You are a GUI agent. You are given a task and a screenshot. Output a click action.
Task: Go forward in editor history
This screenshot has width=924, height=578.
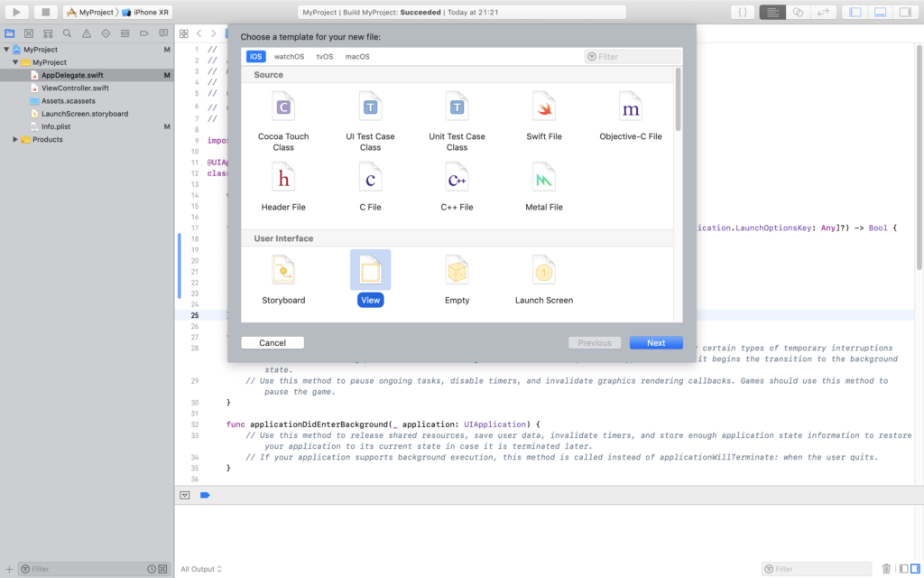(x=213, y=33)
